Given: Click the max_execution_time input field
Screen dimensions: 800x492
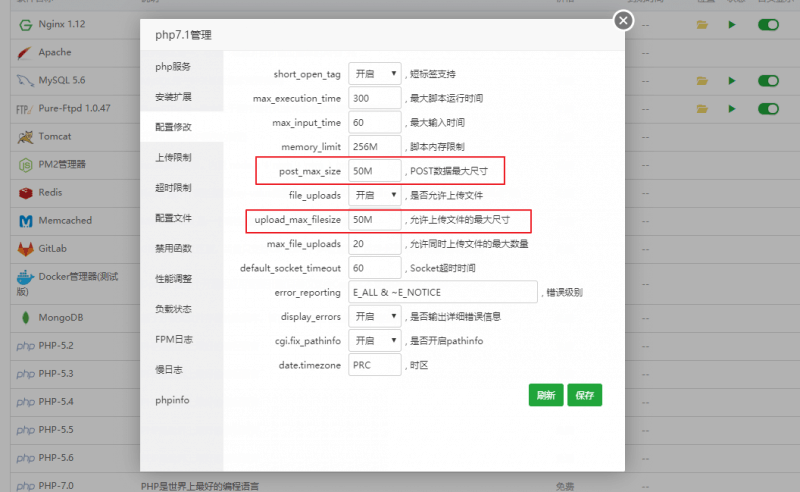Looking at the screenshot, I should click(x=375, y=98).
